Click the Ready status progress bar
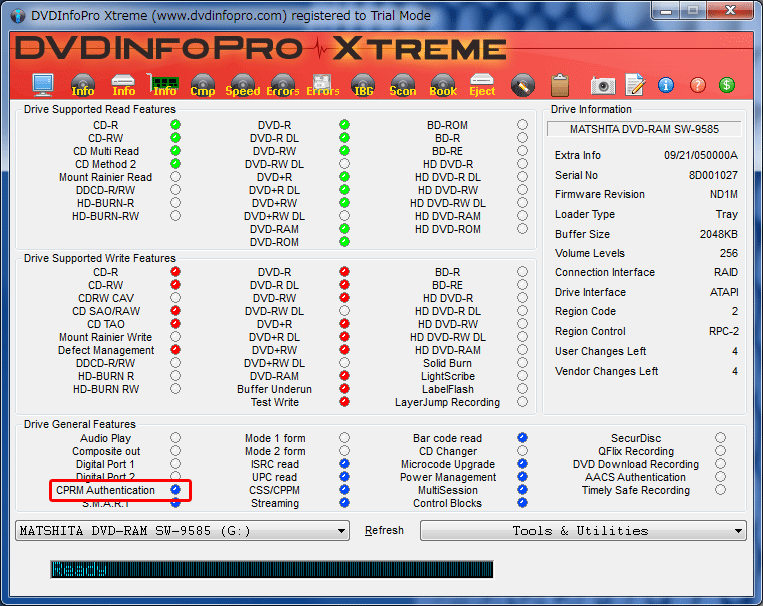This screenshot has width=763, height=606. 272,569
